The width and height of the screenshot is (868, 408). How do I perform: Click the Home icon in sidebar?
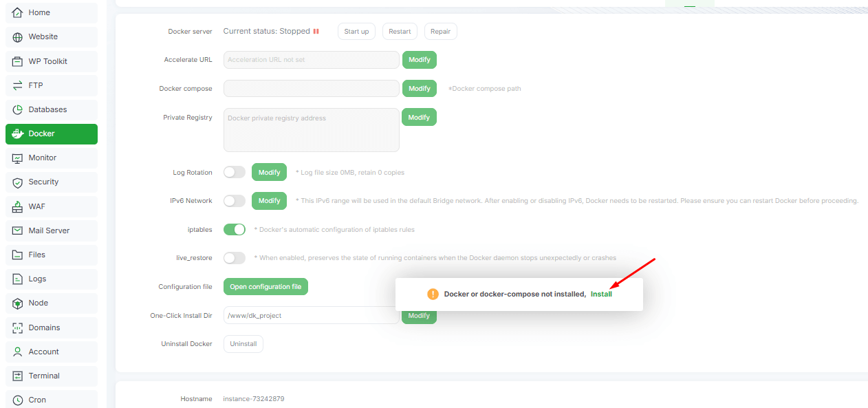pos(18,12)
